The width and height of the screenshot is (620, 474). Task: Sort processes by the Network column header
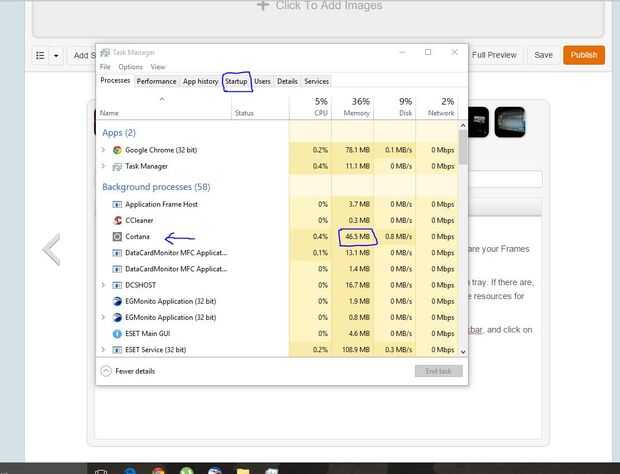[x=437, y=107]
